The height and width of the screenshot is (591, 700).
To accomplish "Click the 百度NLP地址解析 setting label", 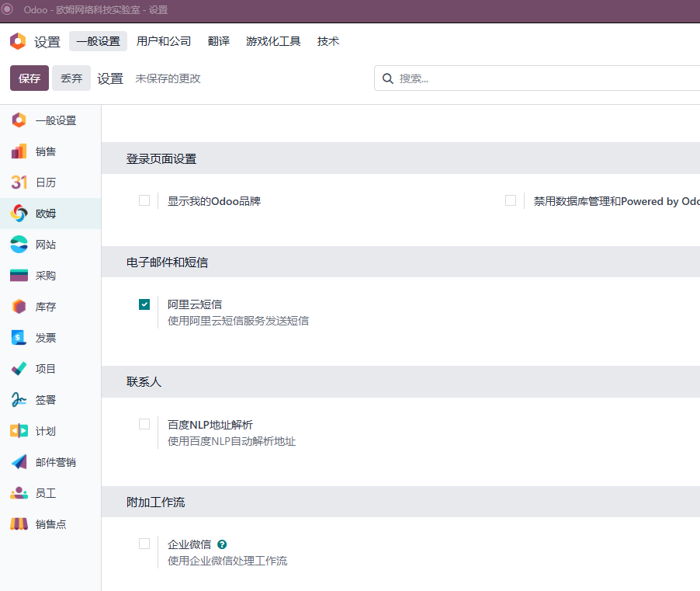I will pyautogui.click(x=210, y=425).
